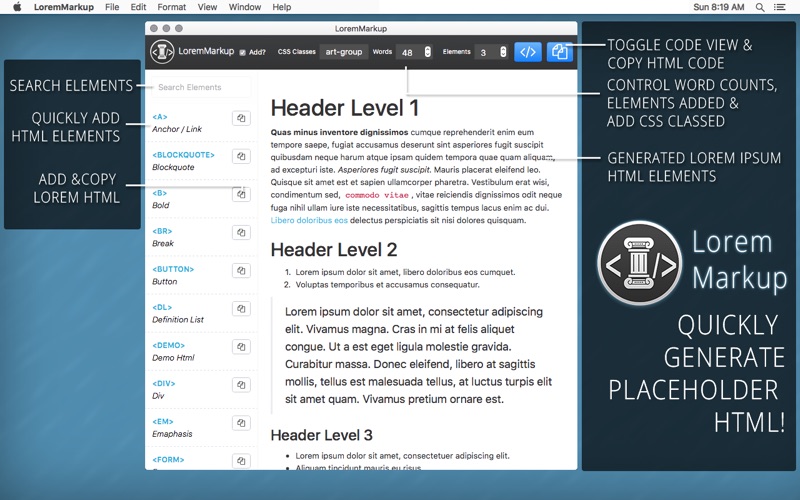Copy the Blockquote element
800x500 pixels.
pos(241,156)
